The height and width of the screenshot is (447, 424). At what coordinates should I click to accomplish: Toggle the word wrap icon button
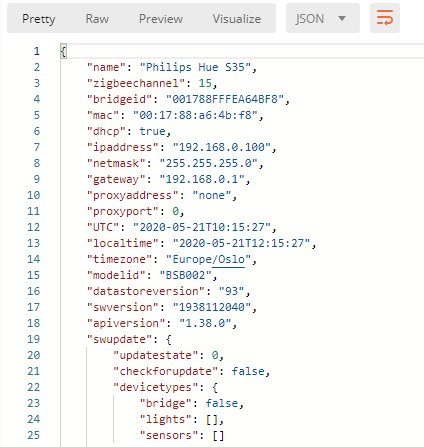tap(385, 18)
